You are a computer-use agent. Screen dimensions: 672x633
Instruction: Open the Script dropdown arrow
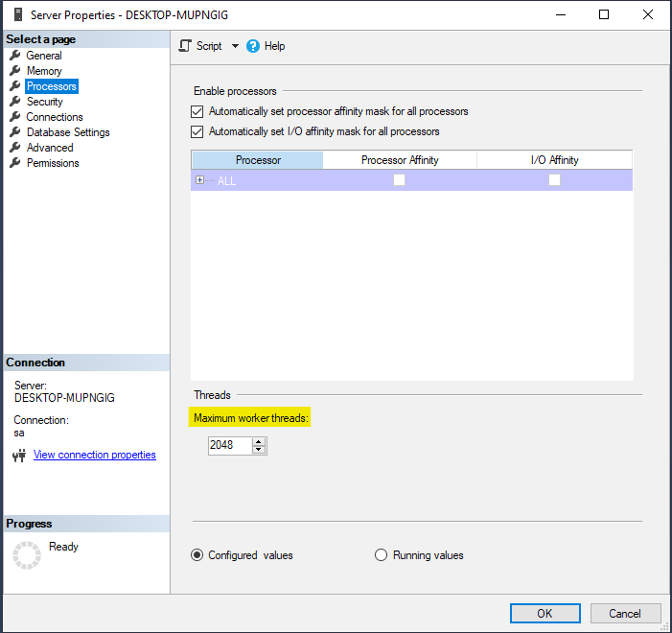(235, 46)
